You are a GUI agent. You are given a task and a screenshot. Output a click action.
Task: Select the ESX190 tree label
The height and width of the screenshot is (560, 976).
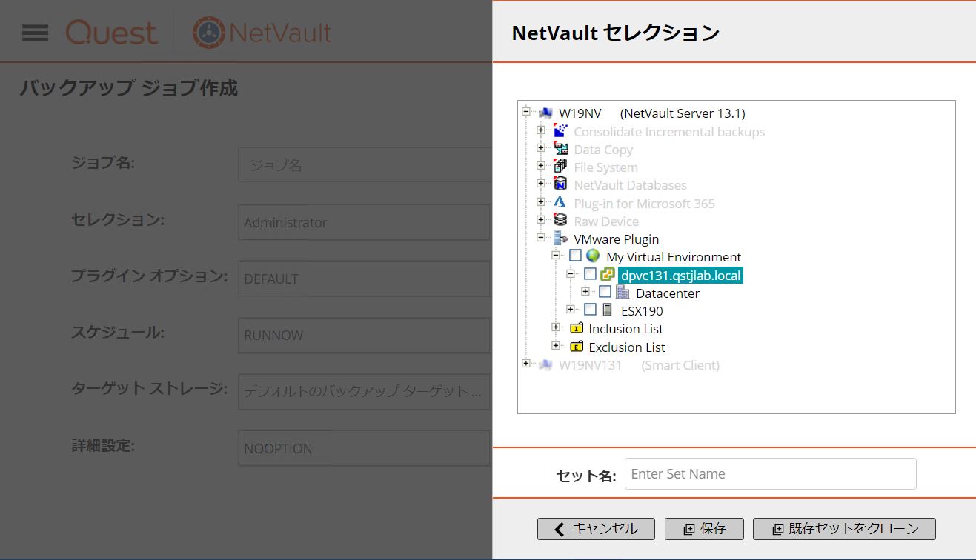(x=642, y=311)
